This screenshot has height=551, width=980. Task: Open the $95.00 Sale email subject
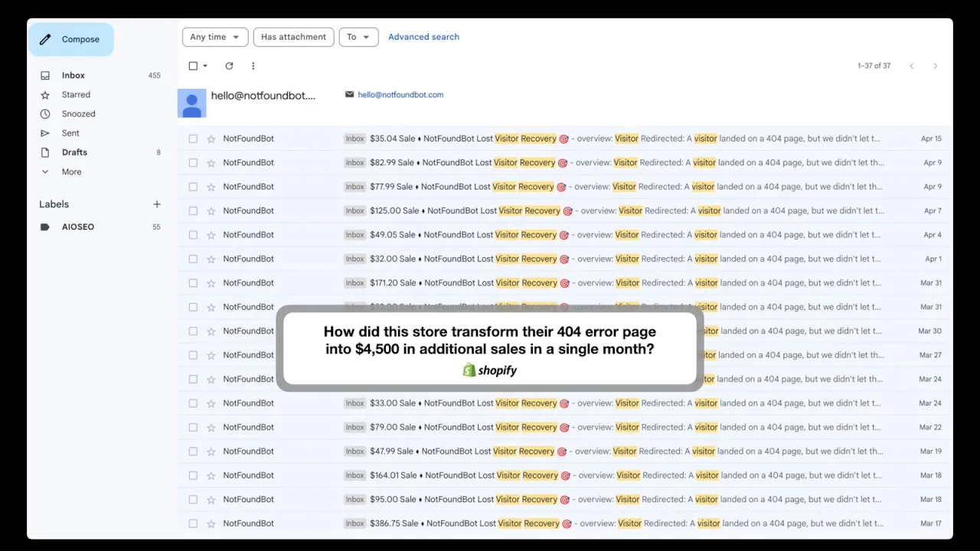pos(469,500)
